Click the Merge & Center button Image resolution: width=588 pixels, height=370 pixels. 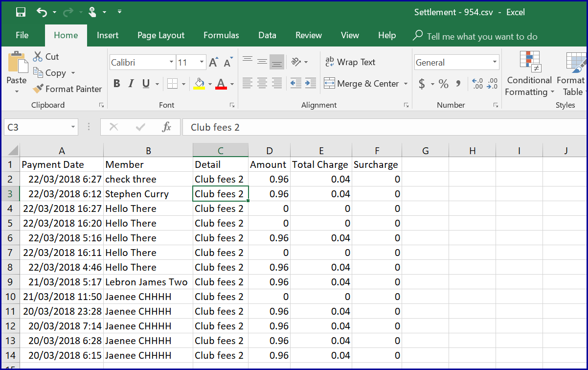tap(362, 84)
